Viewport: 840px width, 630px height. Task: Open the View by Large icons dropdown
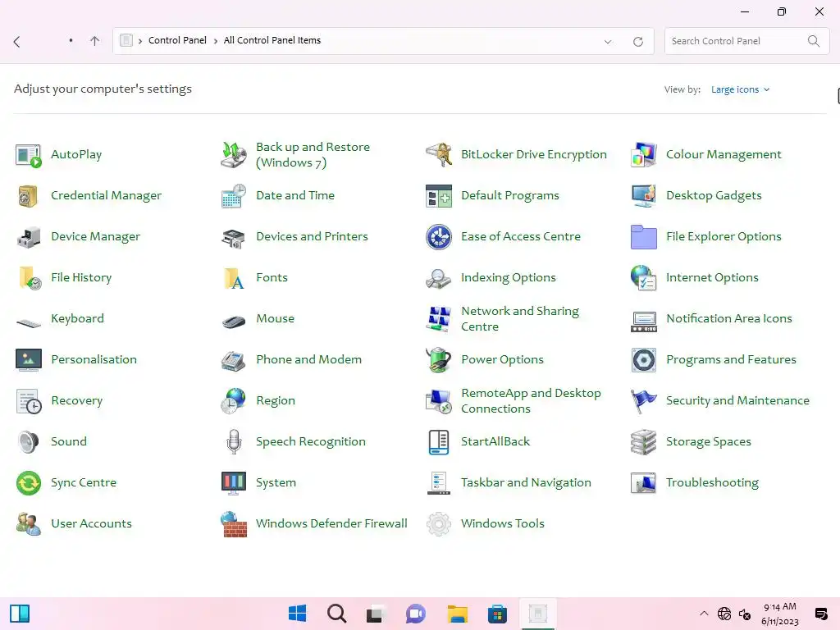coord(741,89)
